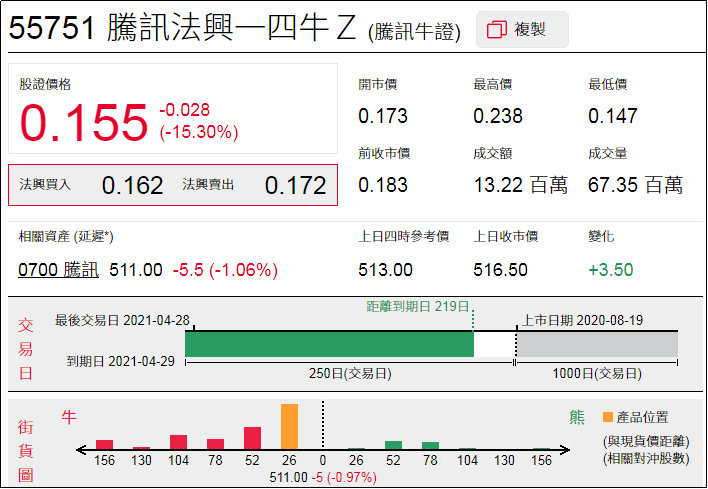Screen dimensions: 708x489
Task: Click the 到期日 2021-04-29 label
Action: pyautogui.click(x=121, y=361)
